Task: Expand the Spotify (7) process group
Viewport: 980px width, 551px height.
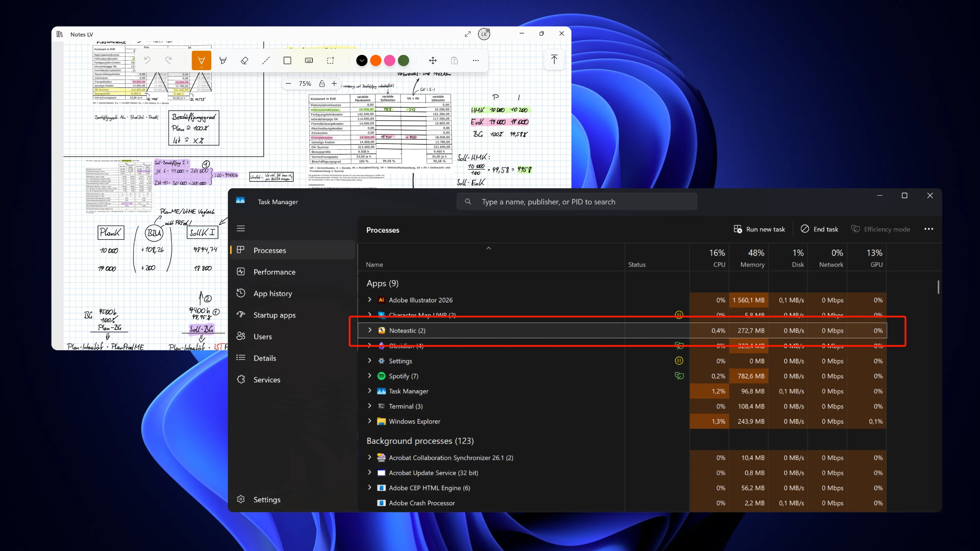Action: (x=369, y=376)
